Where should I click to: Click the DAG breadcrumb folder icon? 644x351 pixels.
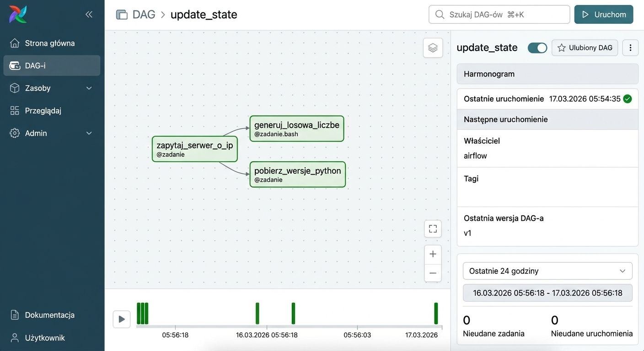[x=122, y=15]
